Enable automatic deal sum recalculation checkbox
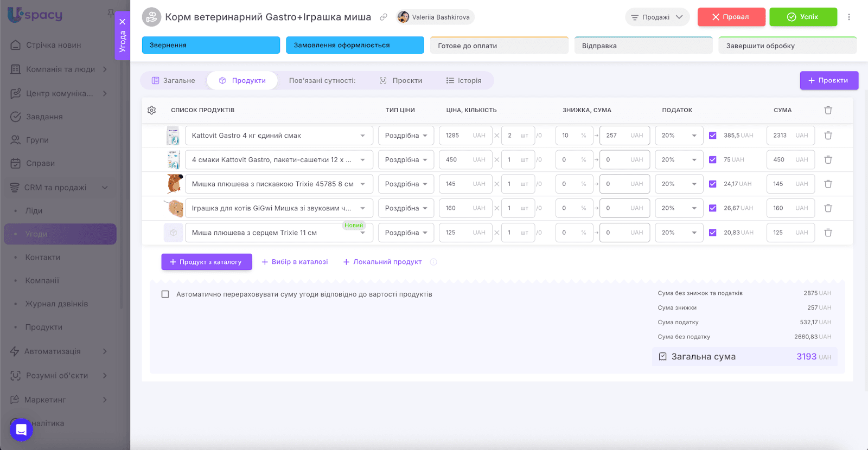Screen dimensions: 868x450 coord(165,294)
